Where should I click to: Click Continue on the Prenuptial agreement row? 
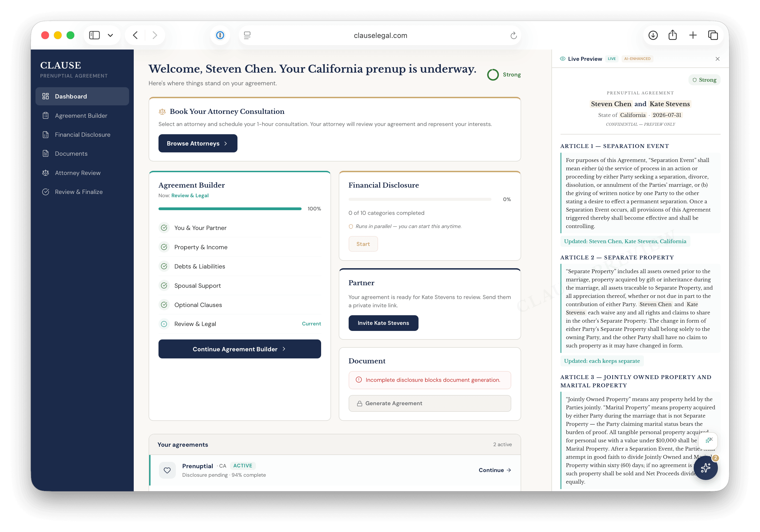coord(495,470)
